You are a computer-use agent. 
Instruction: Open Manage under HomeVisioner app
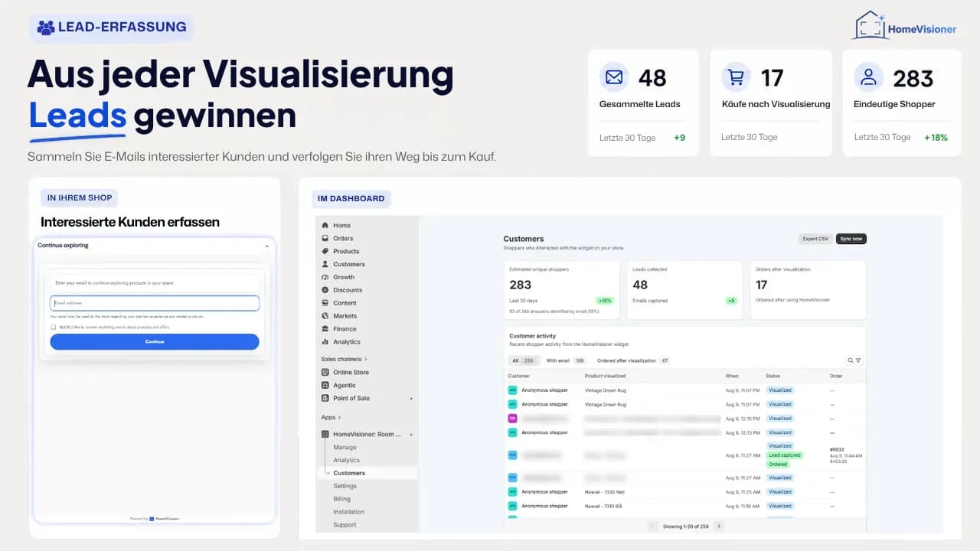click(345, 447)
